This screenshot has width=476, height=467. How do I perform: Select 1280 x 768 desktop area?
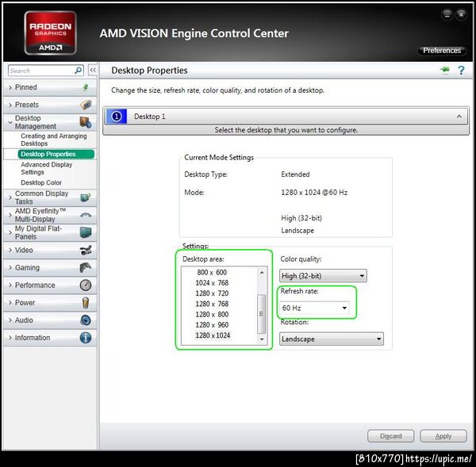coord(212,304)
